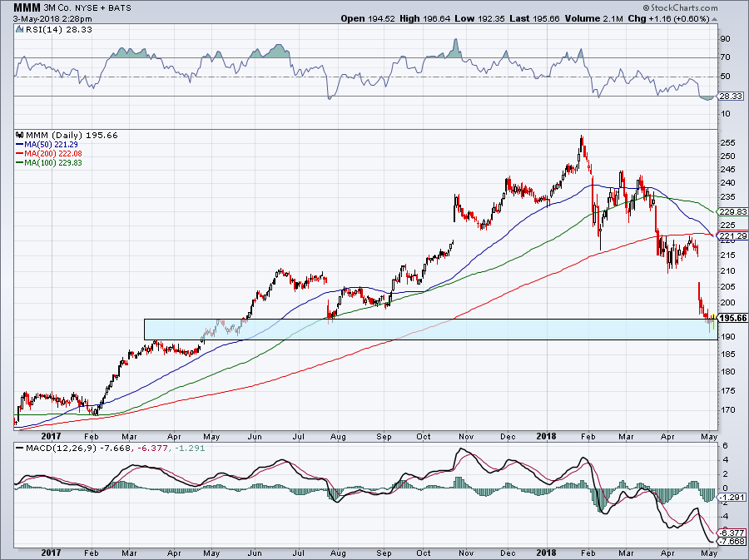
Task: Select the timestamp '3-May-2018 2:28pm'
Action: click(x=52, y=19)
